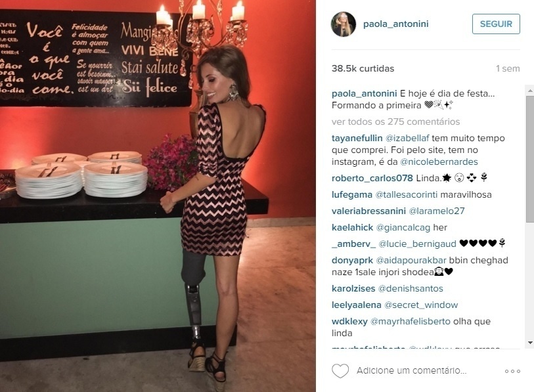Click the @mayrhafelisberto mention

coord(410,321)
